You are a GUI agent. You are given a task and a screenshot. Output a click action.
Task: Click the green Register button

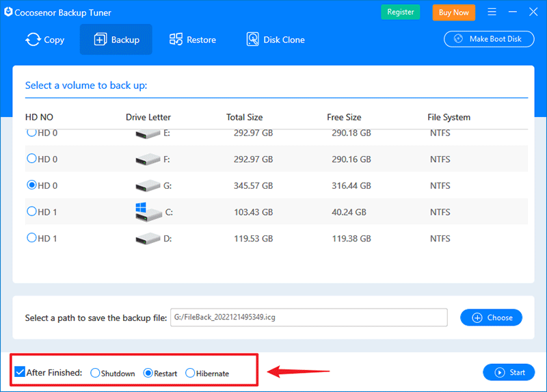[x=401, y=12]
